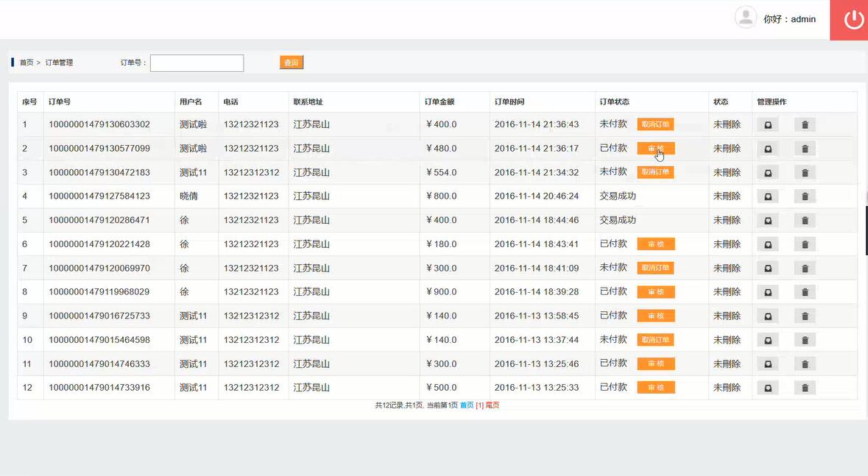
Task: Click the 你好：admin greeting text
Action: pos(789,19)
